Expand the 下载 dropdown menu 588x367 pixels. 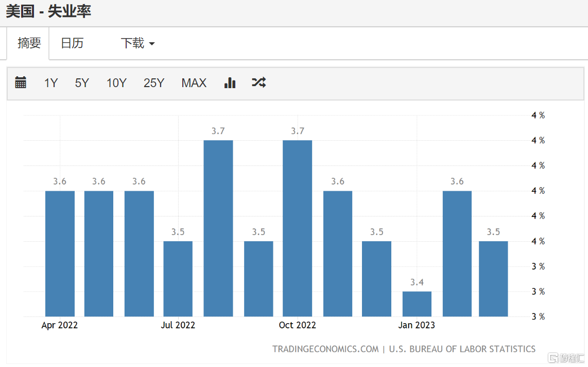coord(137,43)
